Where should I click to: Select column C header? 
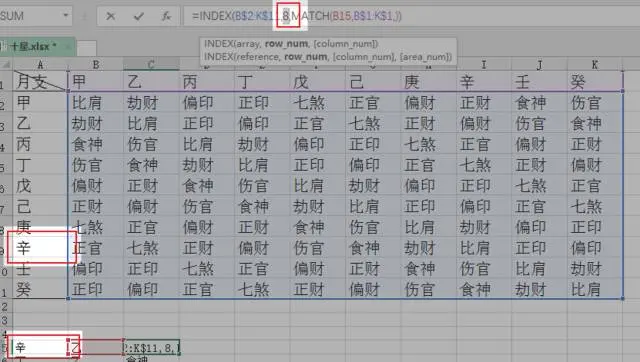coord(151,64)
